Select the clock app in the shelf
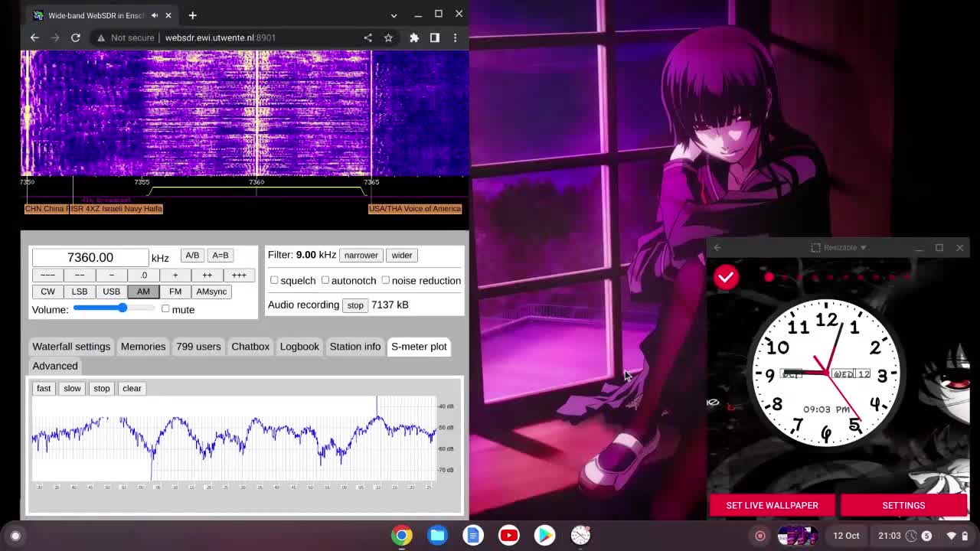The height and width of the screenshot is (551, 980). [x=580, y=536]
